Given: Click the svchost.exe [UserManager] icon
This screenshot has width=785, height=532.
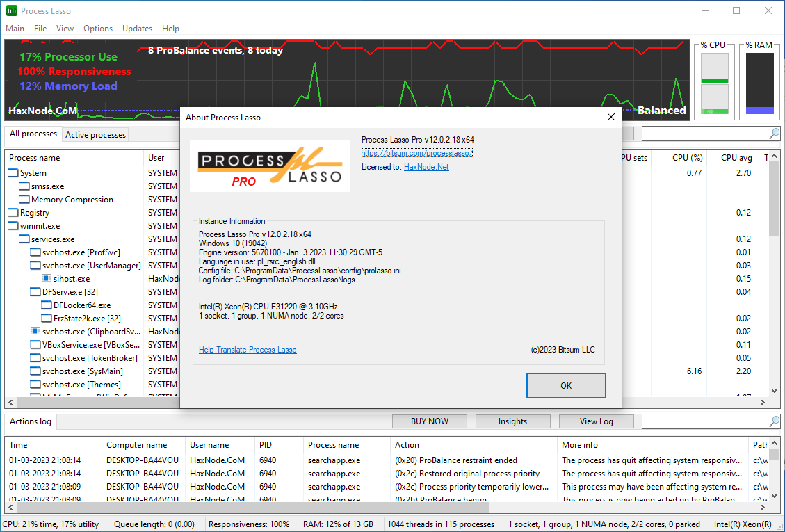Looking at the screenshot, I should pyautogui.click(x=35, y=265).
